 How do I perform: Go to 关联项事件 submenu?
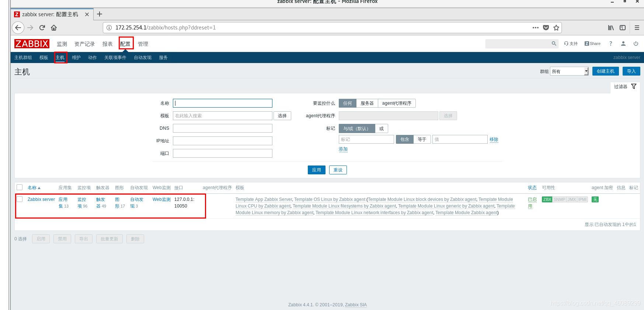115,58
